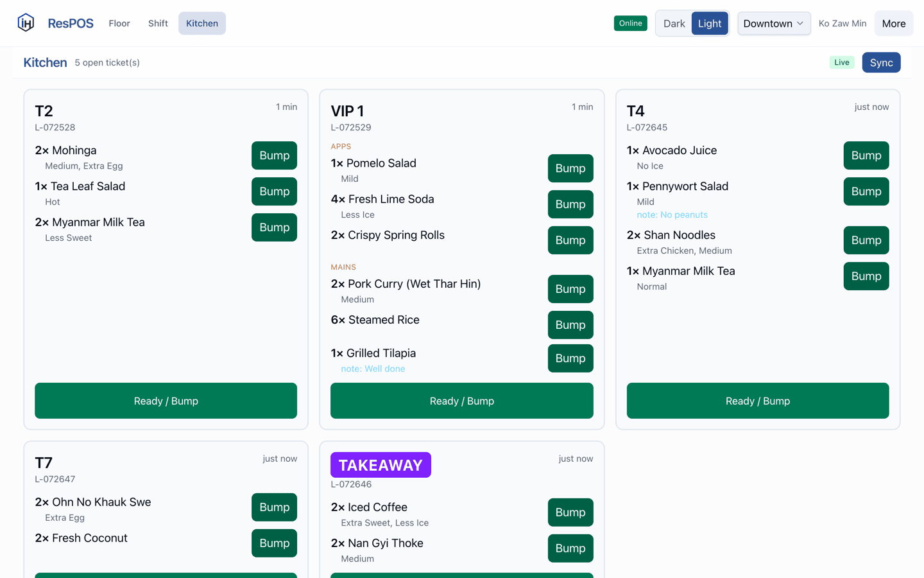
Task: Open the More menu
Action: (894, 23)
